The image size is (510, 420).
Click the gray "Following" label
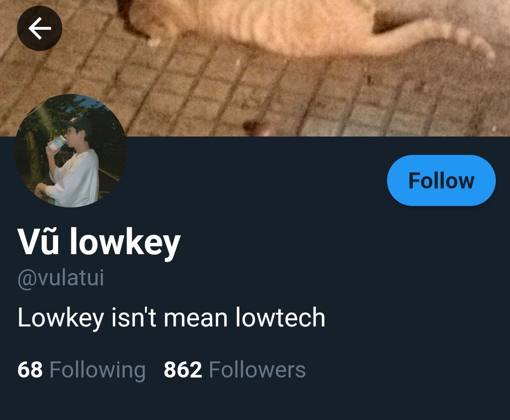point(97,370)
